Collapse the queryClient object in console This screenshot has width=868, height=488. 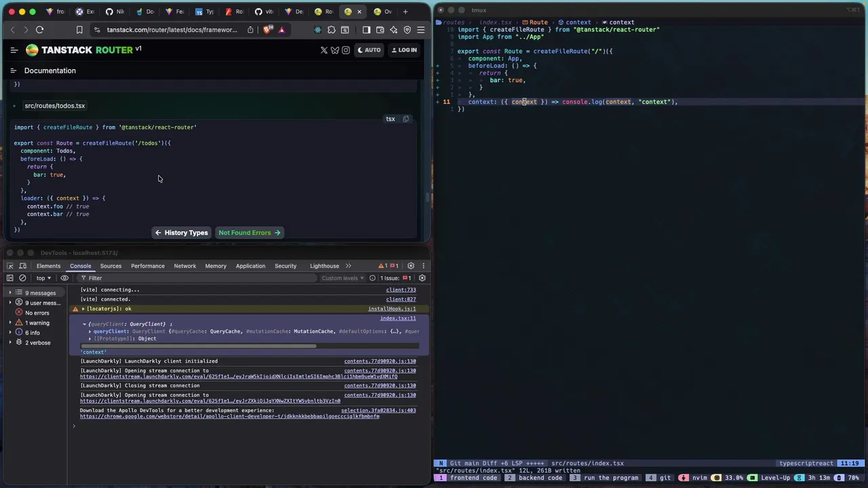[85, 324]
